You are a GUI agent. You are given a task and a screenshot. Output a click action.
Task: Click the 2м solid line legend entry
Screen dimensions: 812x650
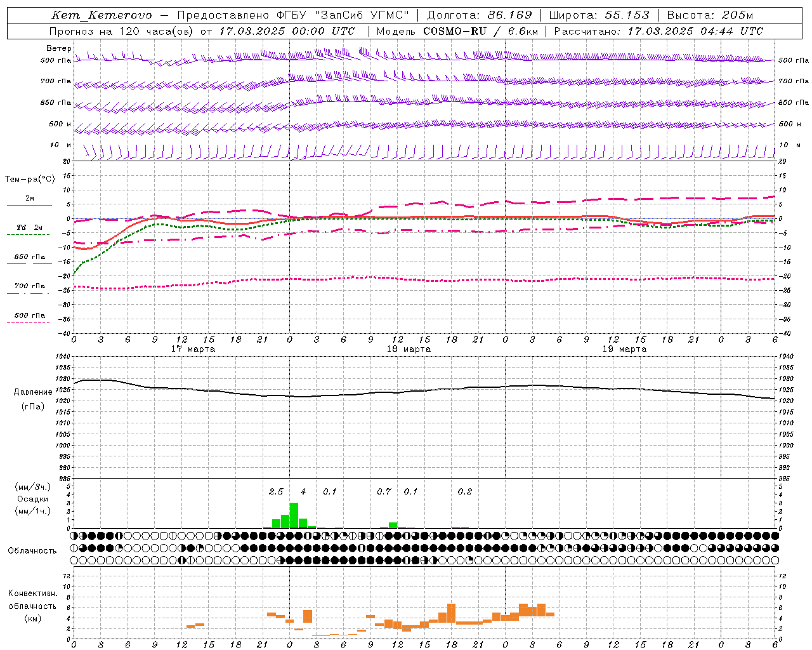pyautogui.click(x=29, y=201)
